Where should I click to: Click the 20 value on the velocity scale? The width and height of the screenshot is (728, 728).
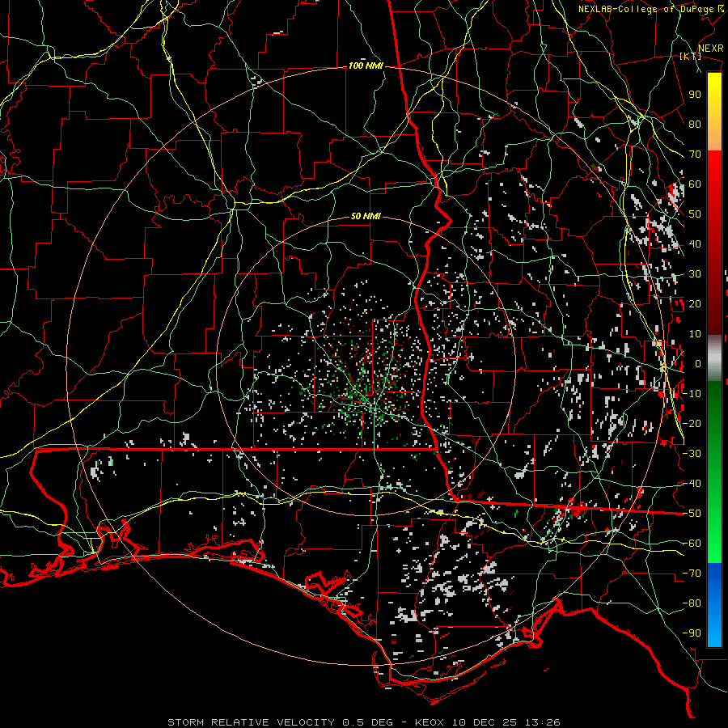[x=695, y=304]
